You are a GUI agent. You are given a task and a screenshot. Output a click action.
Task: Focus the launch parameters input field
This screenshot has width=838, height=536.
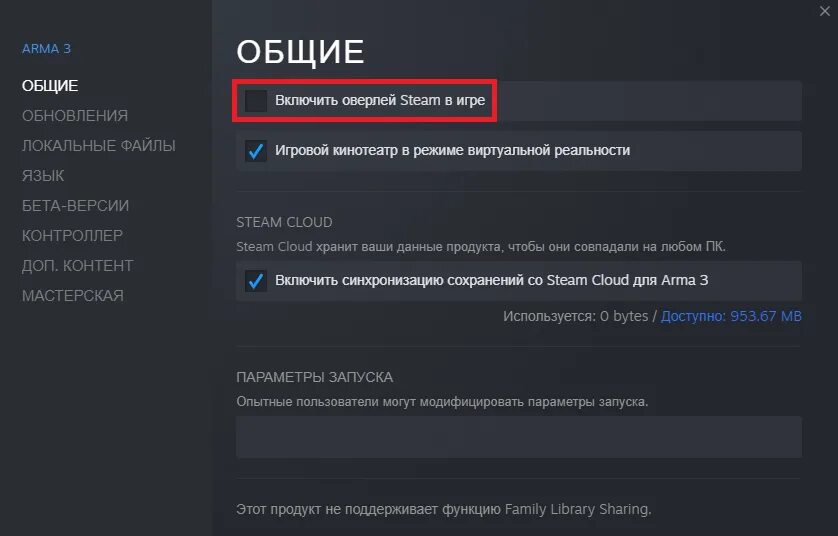[518, 437]
